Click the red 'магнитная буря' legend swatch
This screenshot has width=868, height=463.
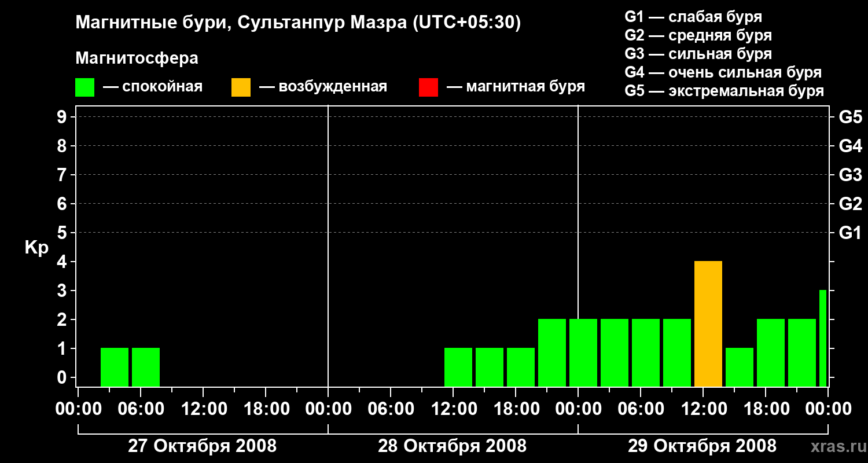click(x=428, y=87)
